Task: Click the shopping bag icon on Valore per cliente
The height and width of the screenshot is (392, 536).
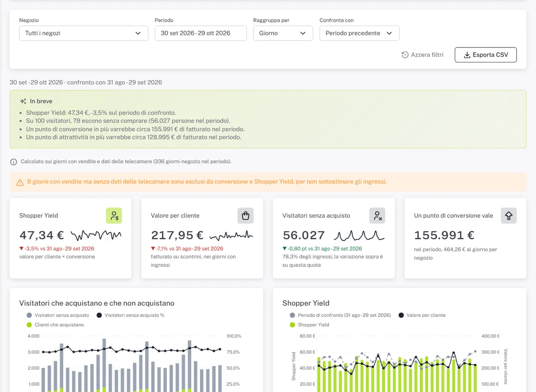Action: [x=245, y=216]
